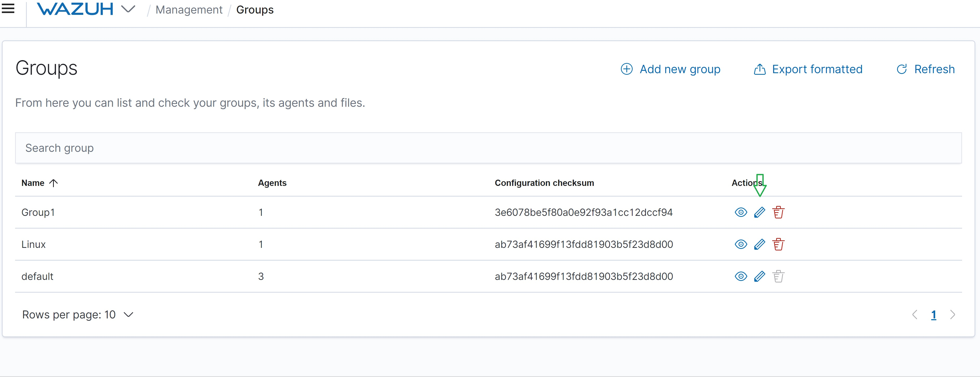Click the disabled trash icon for default
Image resolution: width=980 pixels, height=377 pixels.
(x=778, y=276)
